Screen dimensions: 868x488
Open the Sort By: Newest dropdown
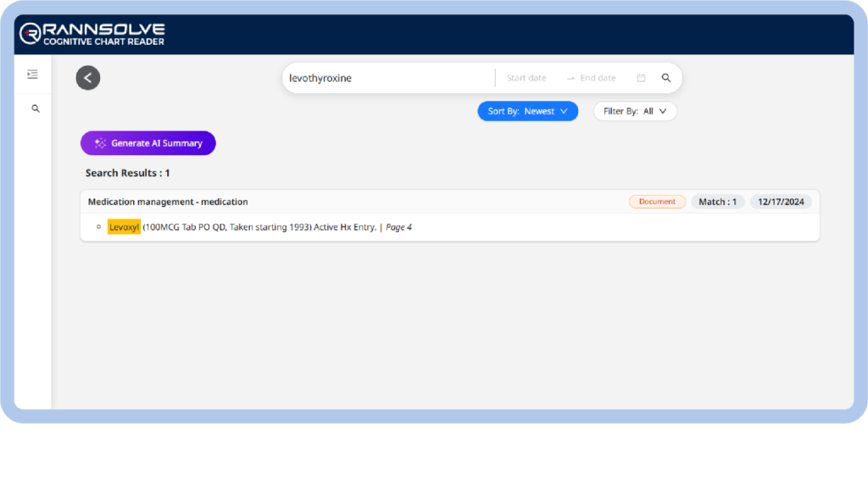pos(527,111)
